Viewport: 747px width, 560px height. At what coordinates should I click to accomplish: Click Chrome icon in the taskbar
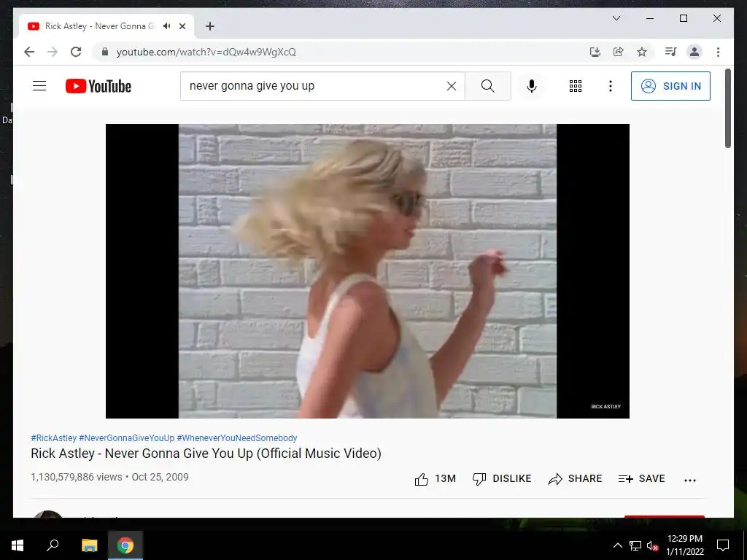click(x=125, y=545)
